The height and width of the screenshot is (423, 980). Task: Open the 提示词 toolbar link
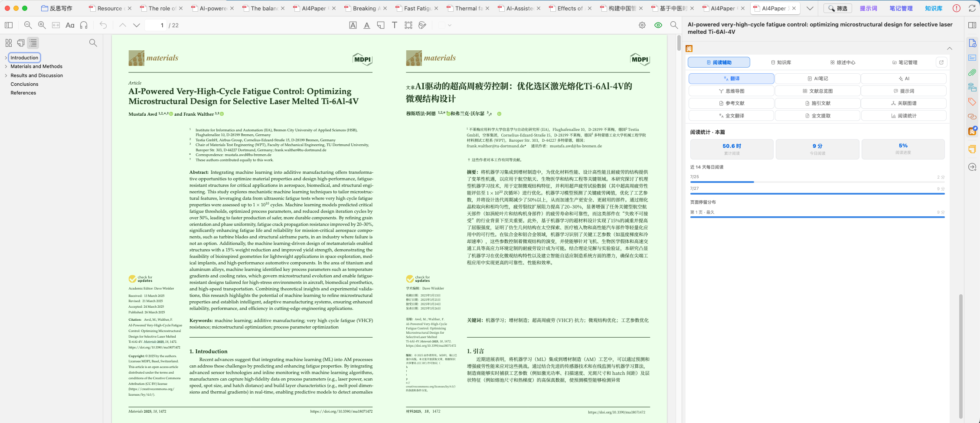pos(869,8)
